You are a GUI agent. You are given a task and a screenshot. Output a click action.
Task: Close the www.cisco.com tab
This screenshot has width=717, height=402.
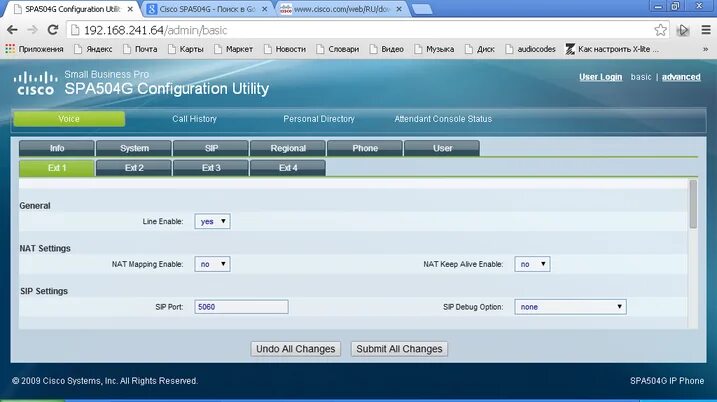click(399, 9)
